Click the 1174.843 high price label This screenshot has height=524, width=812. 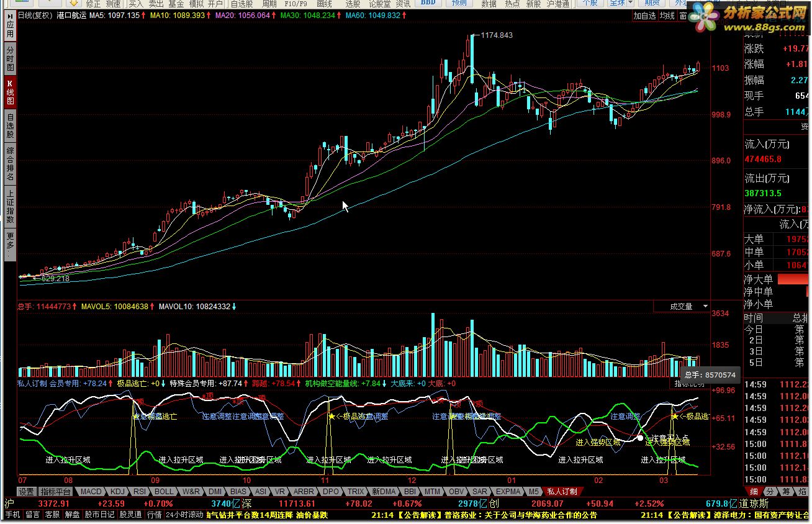click(497, 35)
